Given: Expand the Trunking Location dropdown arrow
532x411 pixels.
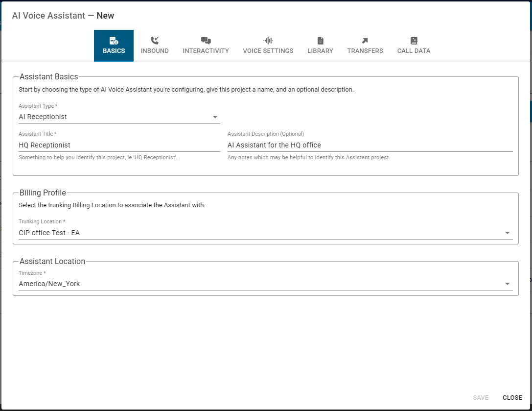Looking at the screenshot, I should [507, 233].
